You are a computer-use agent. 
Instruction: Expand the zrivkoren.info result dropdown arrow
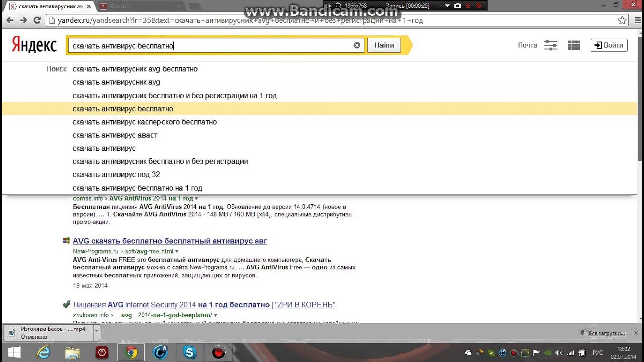(215, 315)
